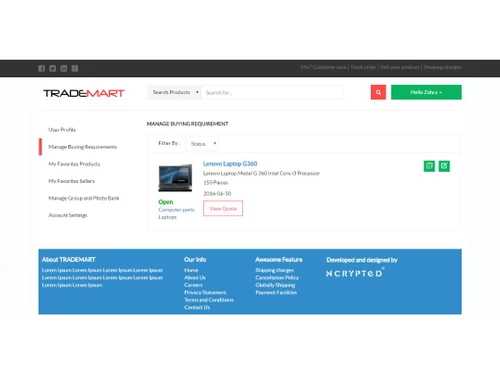Open Payment Facilities footer link

point(276,293)
